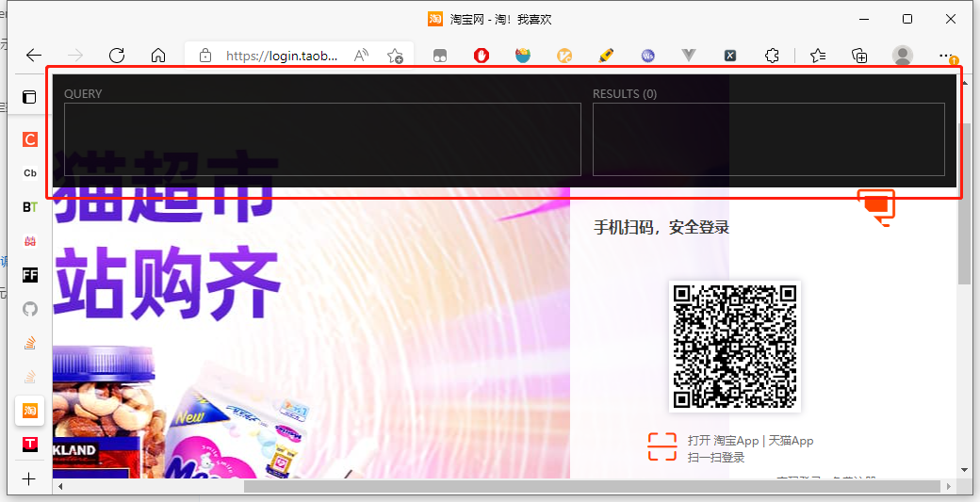
Task: Click the Kirkland nuts banner image
Action: point(106,414)
